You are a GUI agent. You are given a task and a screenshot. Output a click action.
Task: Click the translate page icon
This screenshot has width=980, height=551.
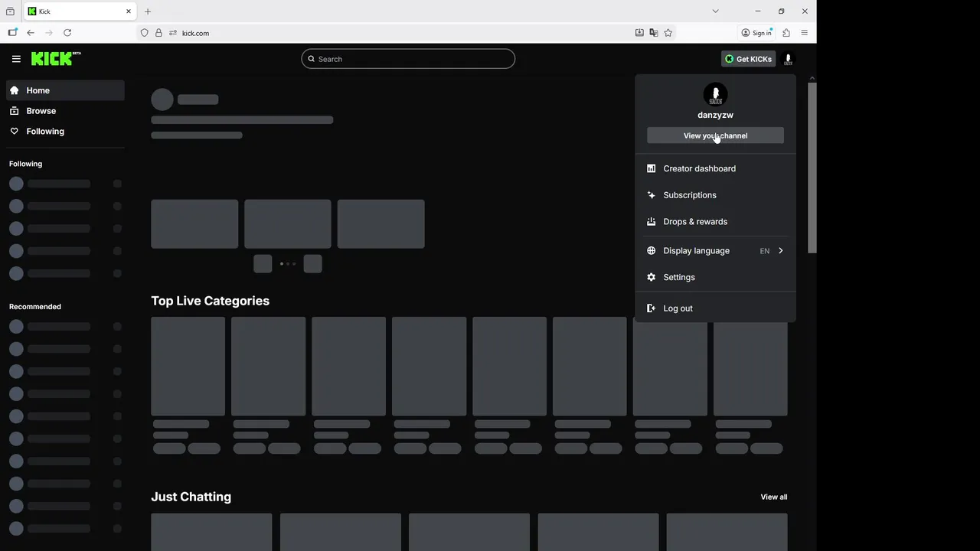(653, 33)
